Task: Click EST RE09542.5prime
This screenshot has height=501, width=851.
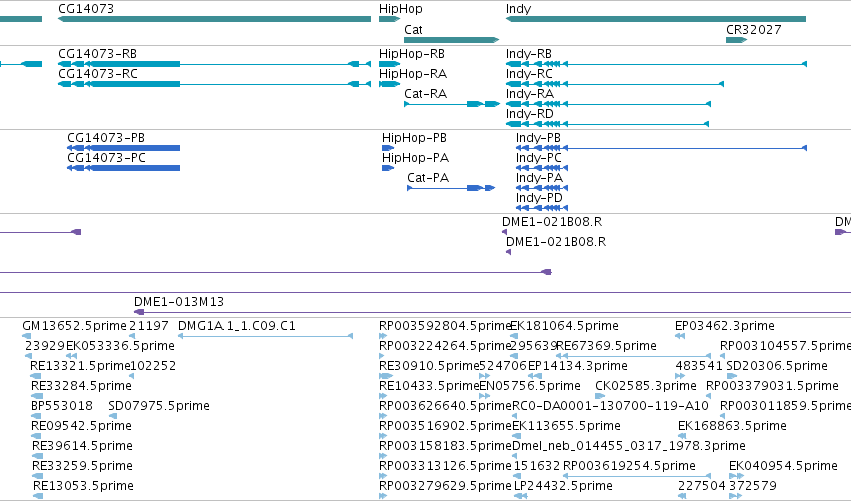Action: point(81,426)
